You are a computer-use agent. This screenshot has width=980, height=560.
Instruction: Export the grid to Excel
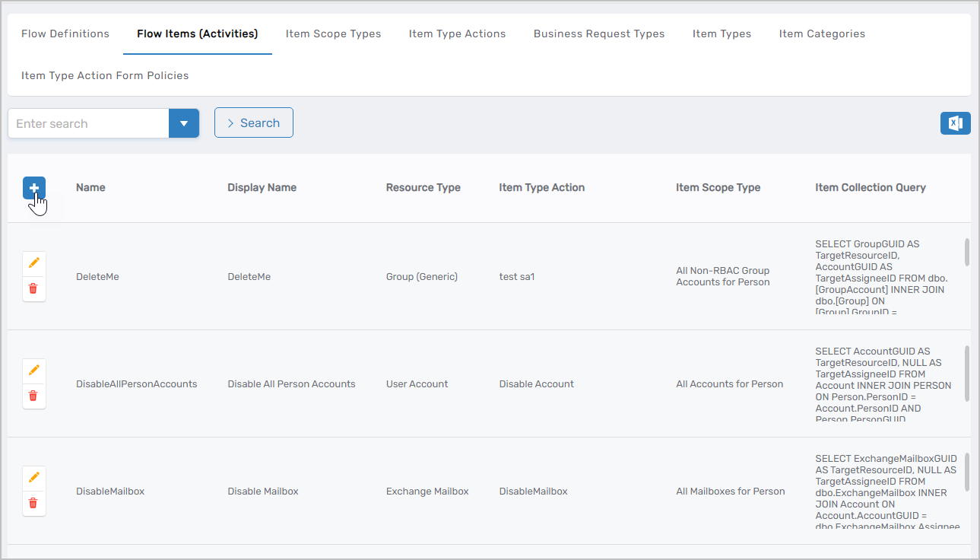pyautogui.click(x=955, y=123)
